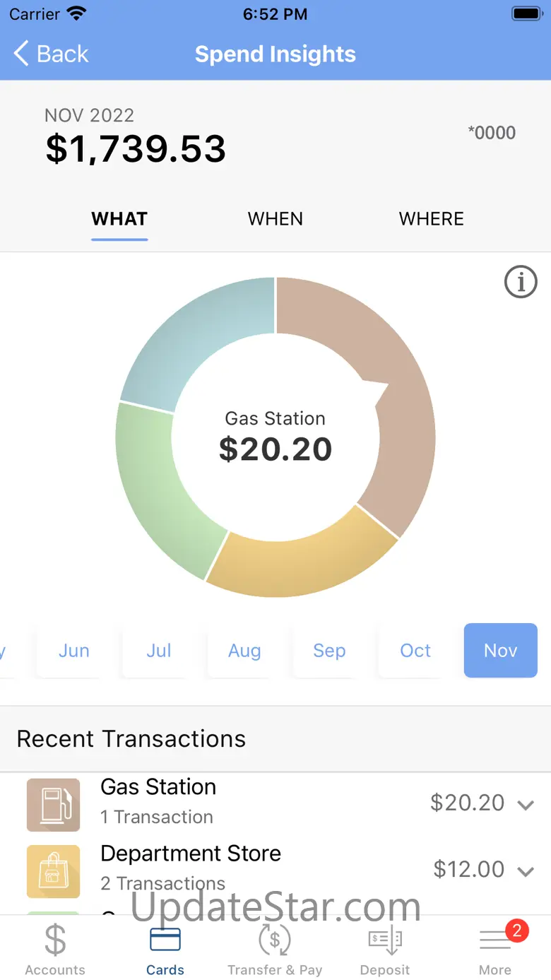Image resolution: width=551 pixels, height=980 pixels.
Task: Select the Cards icon in bottom bar
Action: (165, 941)
